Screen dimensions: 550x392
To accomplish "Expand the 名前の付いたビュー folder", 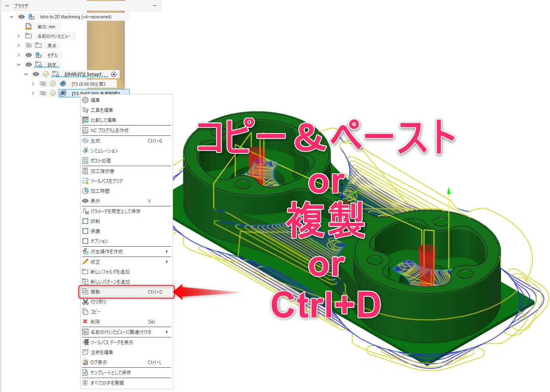I will [19, 36].
